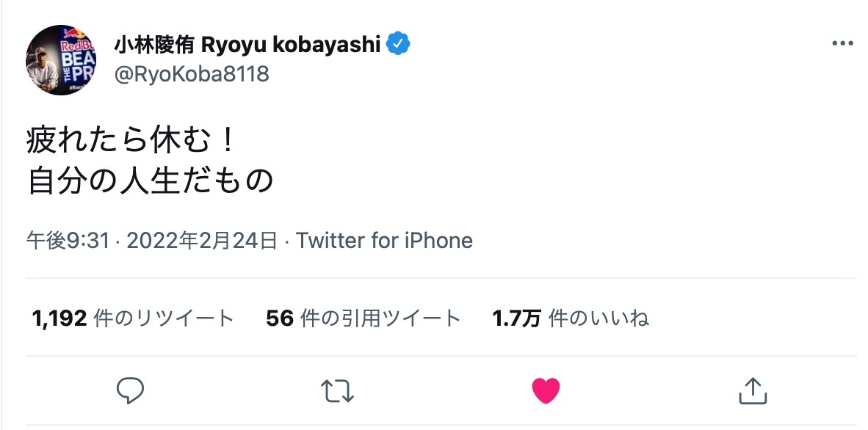
Task: Click the 1.7万 likes count number
Action: (x=516, y=318)
